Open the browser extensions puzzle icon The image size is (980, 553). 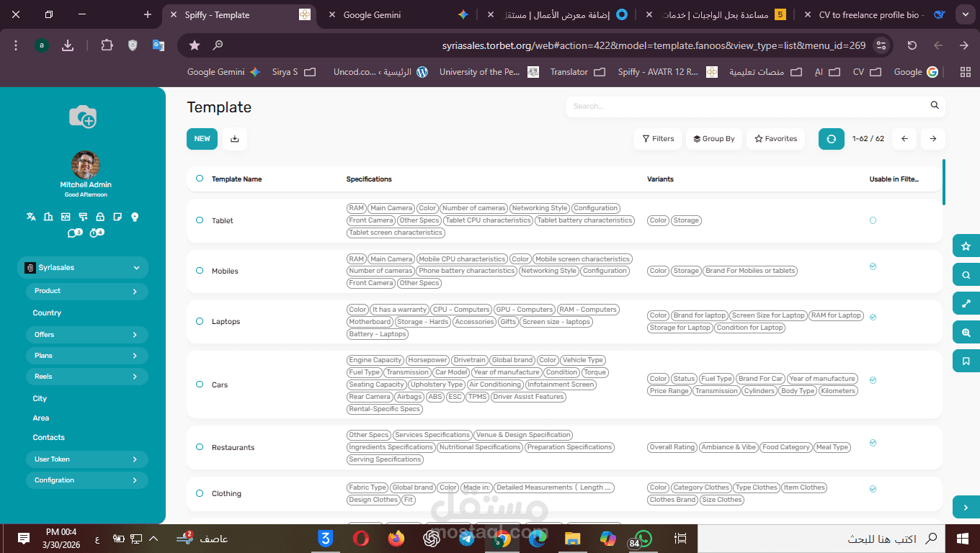[107, 45]
